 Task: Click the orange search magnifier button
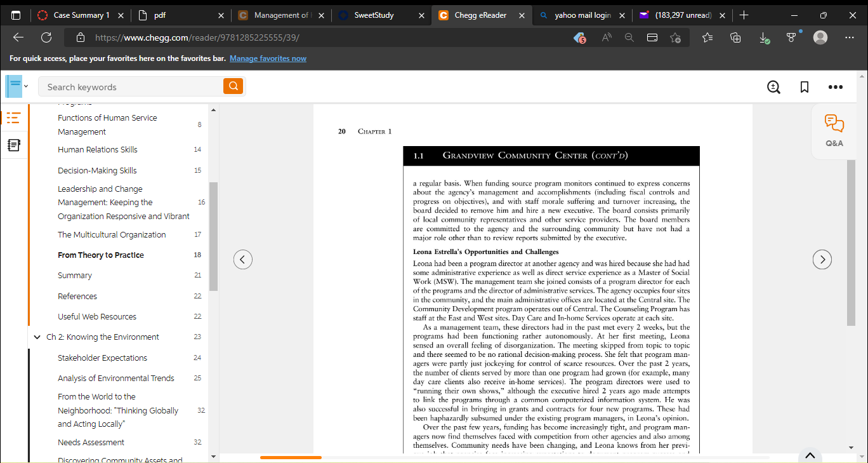click(233, 86)
